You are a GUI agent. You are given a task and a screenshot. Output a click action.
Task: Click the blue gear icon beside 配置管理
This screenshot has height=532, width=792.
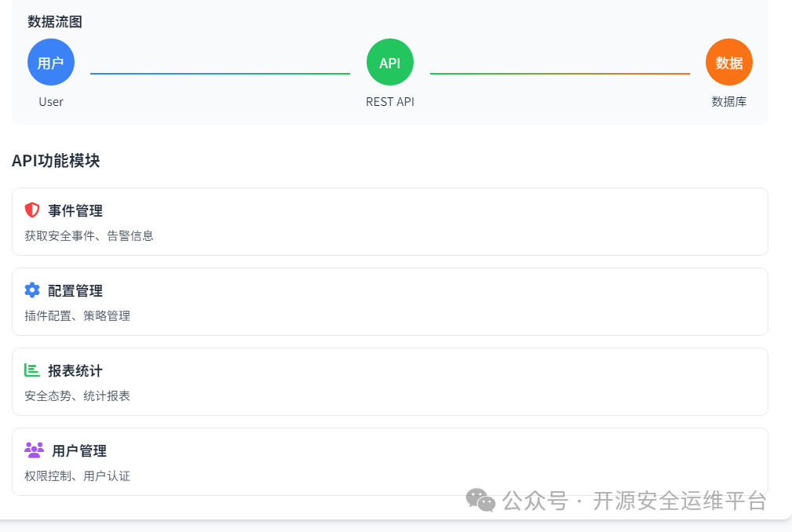[32, 290]
